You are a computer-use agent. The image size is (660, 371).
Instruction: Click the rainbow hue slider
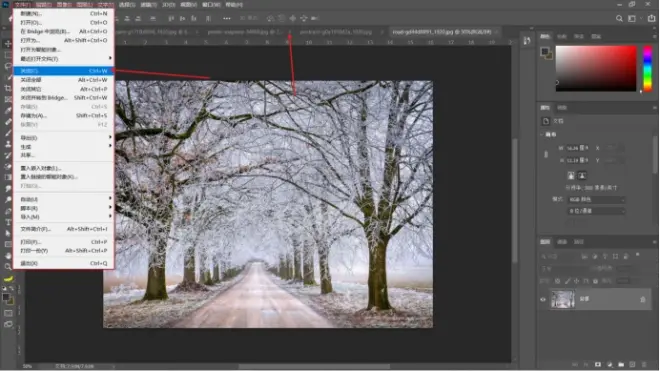[x=648, y=69]
